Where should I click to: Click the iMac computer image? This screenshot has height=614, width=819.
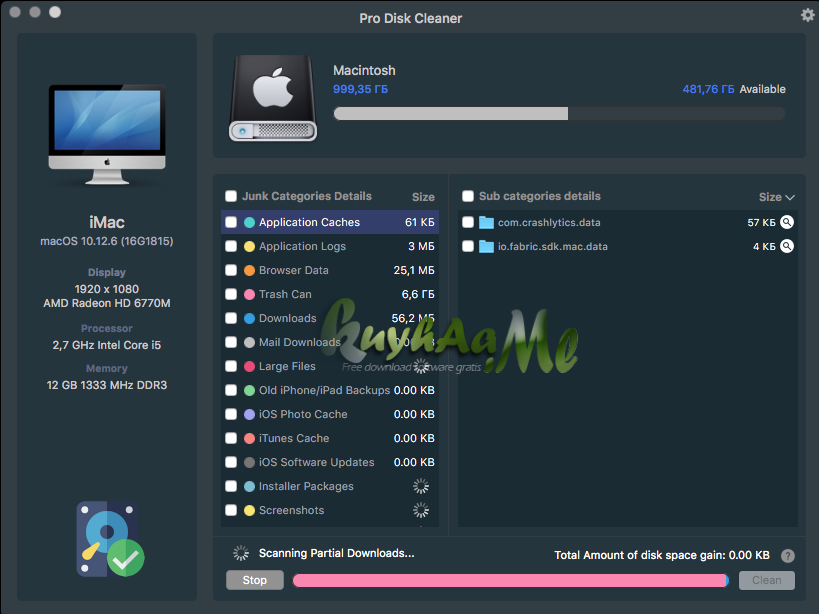point(107,134)
